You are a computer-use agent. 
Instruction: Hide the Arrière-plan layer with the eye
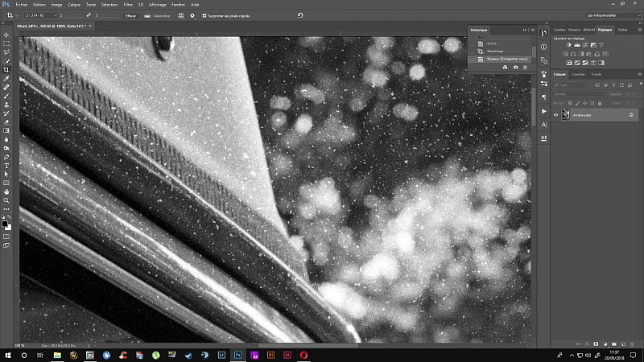click(x=555, y=115)
